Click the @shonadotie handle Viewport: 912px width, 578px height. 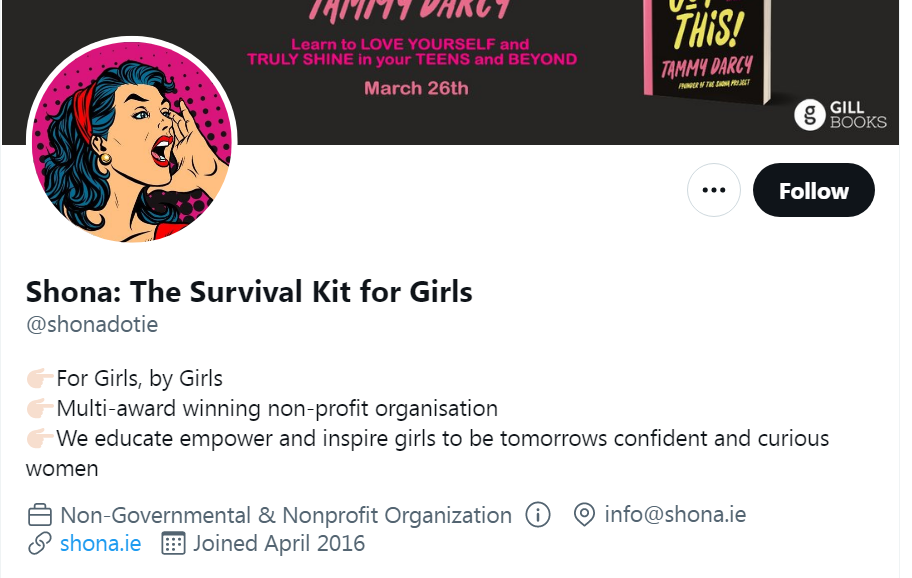(x=92, y=325)
